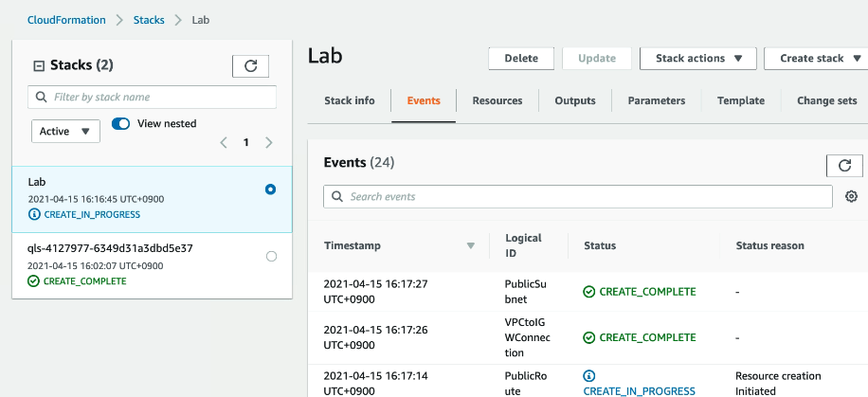Refresh the Stacks list
This screenshot has width=868, height=397.
250,66
